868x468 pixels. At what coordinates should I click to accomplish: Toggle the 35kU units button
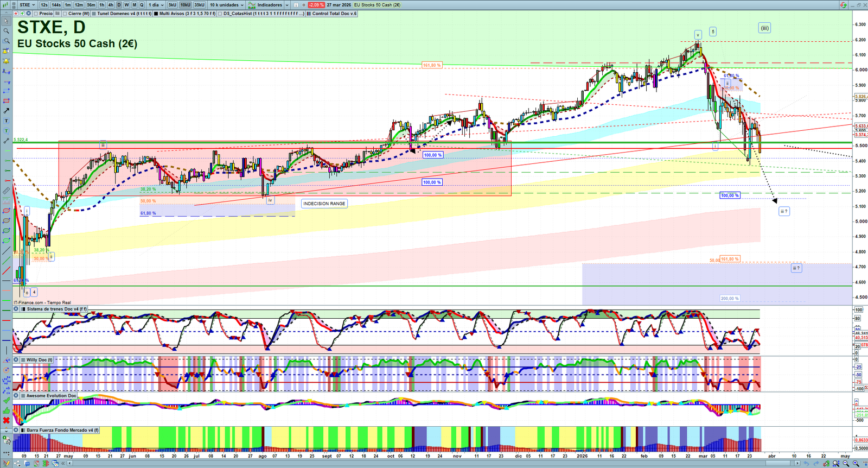tap(200, 5)
